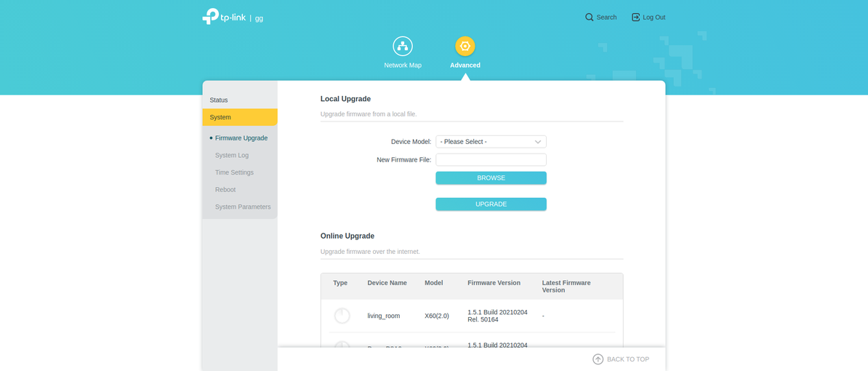Open the Reboot page
The width and height of the screenshot is (868, 371).
pos(225,190)
